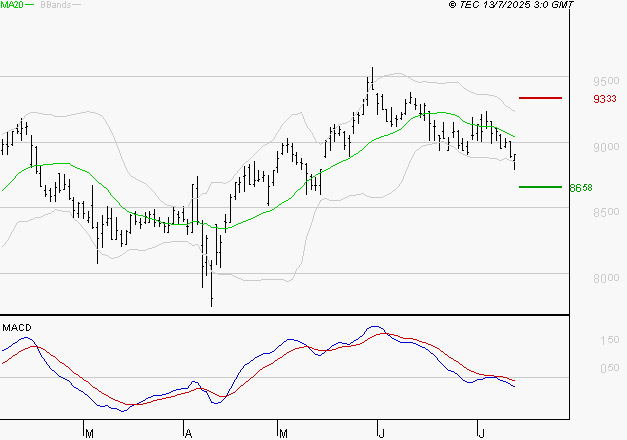Click the second M month marker

[283, 434]
